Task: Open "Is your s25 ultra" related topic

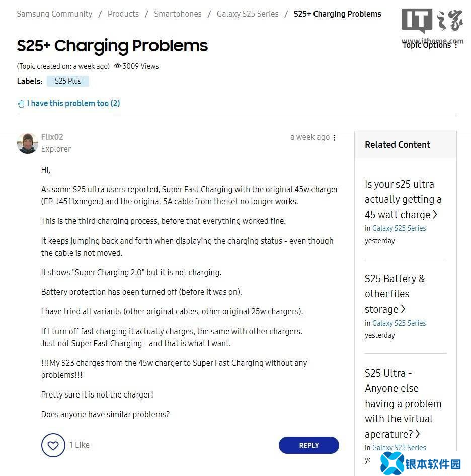Action: click(x=403, y=199)
